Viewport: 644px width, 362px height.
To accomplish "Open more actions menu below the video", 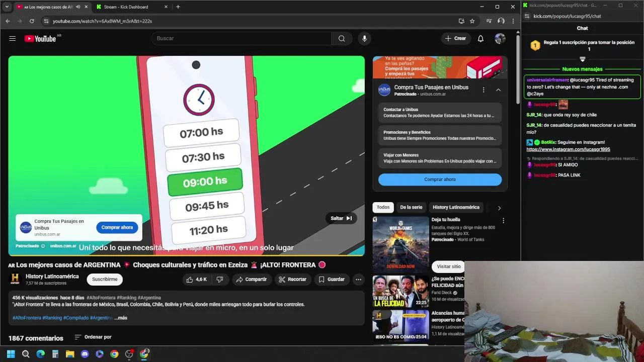I will (x=358, y=280).
